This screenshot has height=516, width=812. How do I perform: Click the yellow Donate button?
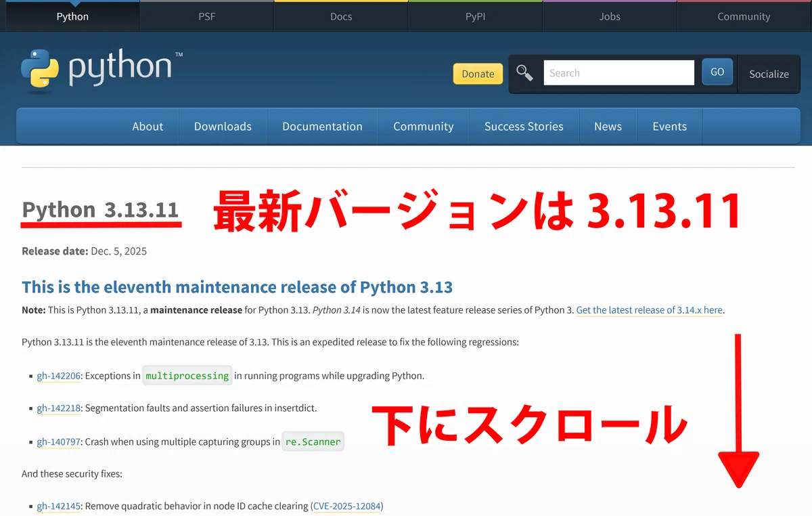(x=478, y=74)
